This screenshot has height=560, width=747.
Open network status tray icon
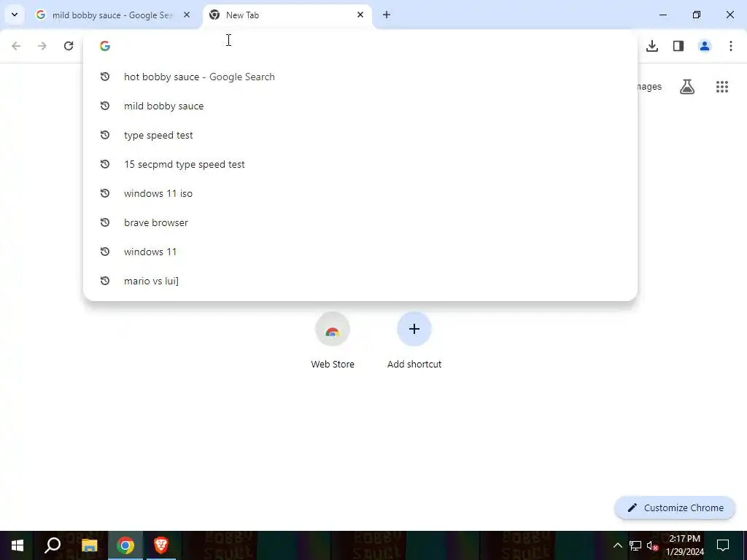click(635, 545)
